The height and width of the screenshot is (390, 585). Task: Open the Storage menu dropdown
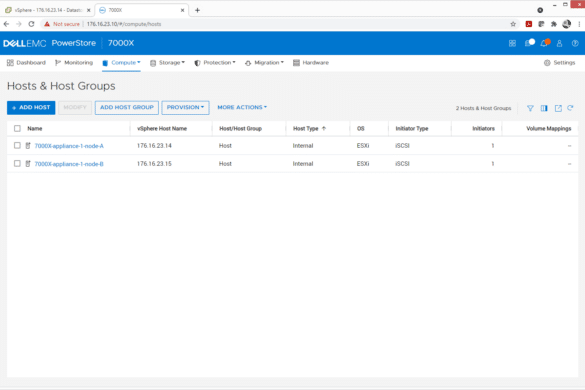[x=168, y=63]
